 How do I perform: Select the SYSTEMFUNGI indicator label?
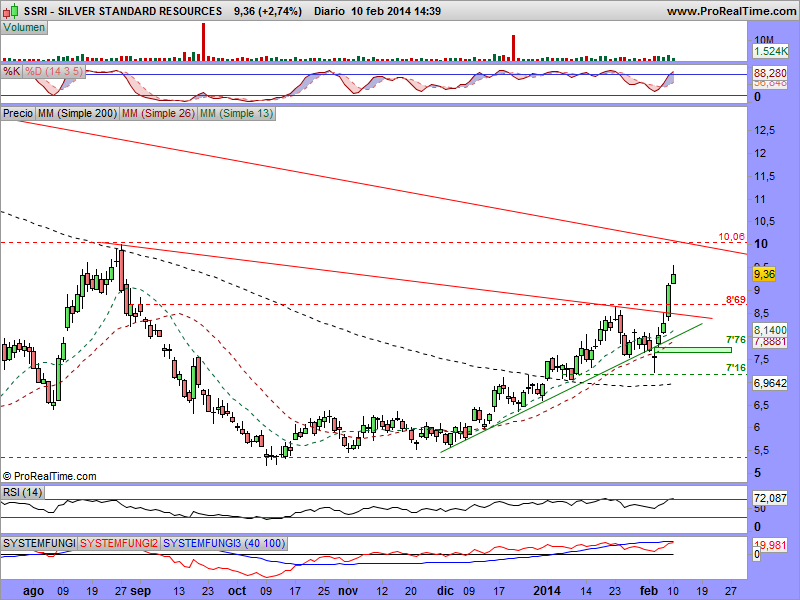pyautogui.click(x=39, y=543)
